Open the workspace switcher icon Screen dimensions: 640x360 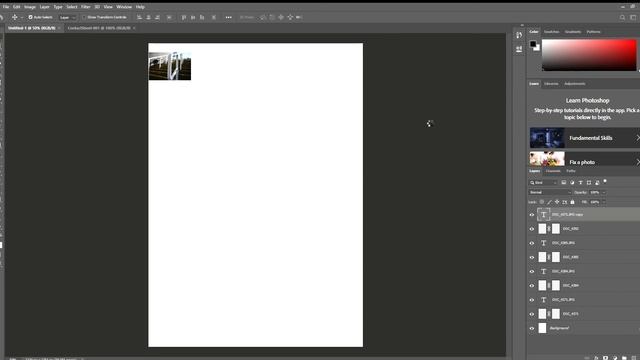click(633, 17)
